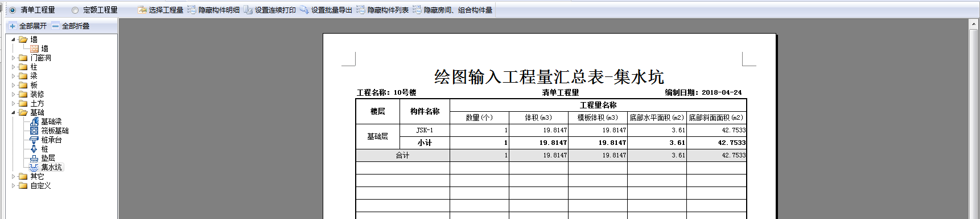The image size is (980, 219).
Task: Click the 编制日期 2018-04-24 text
Action: 703,92
